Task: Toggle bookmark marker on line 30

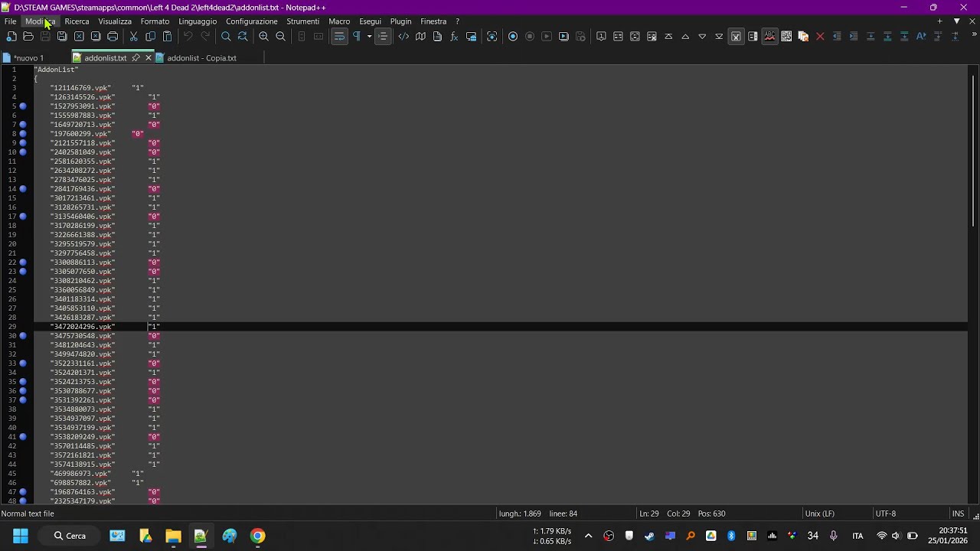Action: tap(23, 336)
